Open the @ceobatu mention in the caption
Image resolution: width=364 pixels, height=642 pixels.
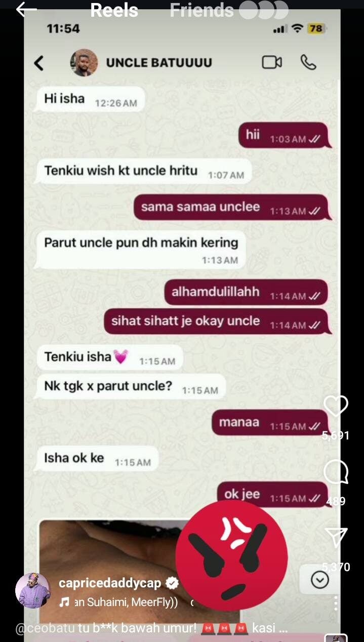45,628
